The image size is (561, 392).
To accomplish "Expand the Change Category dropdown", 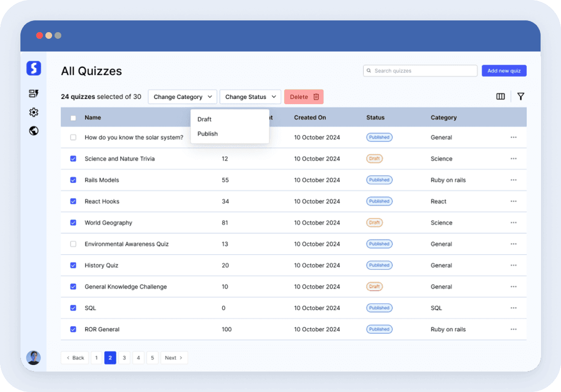I will [182, 97].
